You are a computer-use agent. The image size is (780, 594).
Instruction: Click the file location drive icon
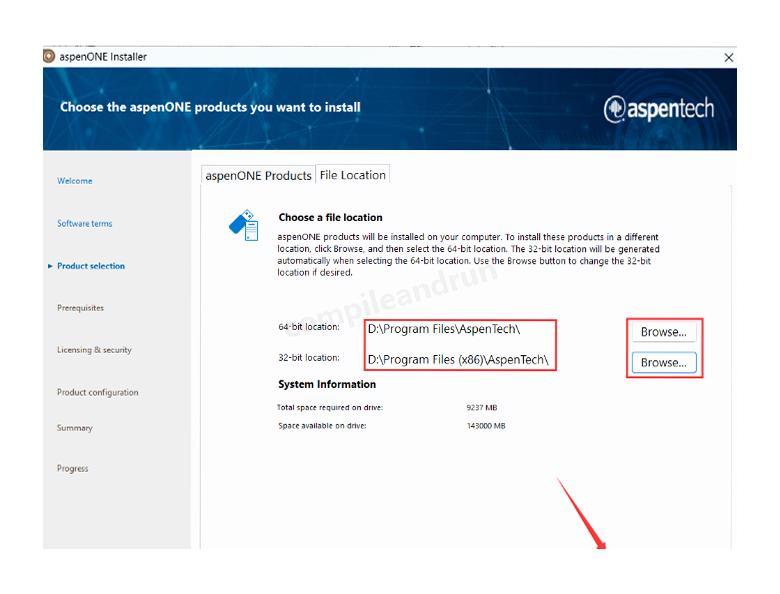pyautogui.click(x=244, y=225)
